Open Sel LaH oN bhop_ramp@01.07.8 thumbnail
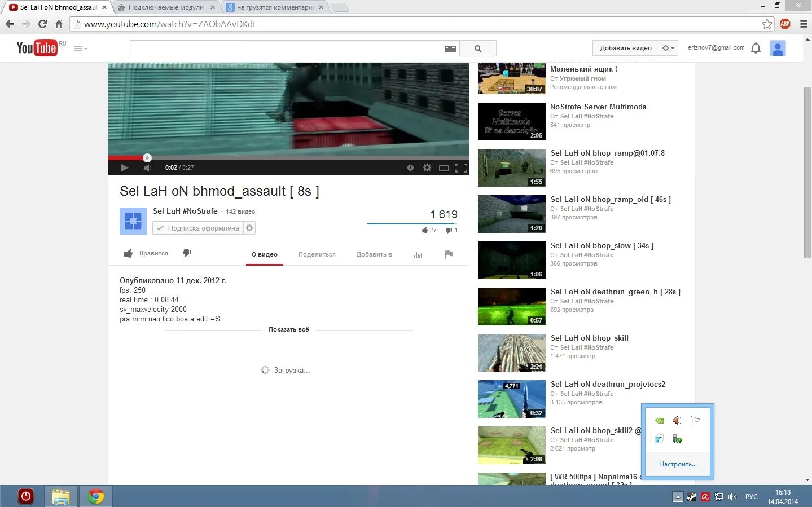This screenshot has width=812, height=507. point(512,167)
